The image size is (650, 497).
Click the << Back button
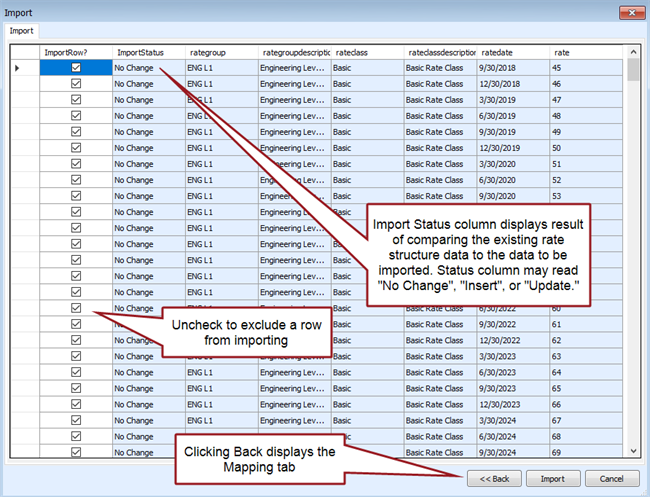coord(493,478)
